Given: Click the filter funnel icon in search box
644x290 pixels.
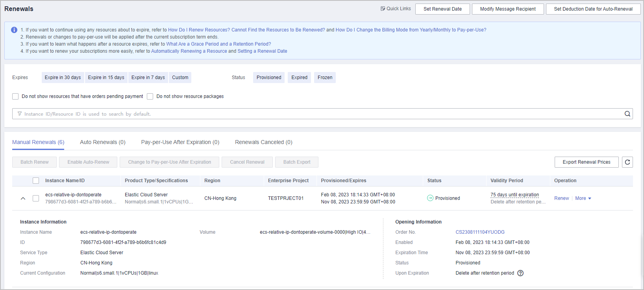Looking at the screenshot, I should [x=20, y=114].
